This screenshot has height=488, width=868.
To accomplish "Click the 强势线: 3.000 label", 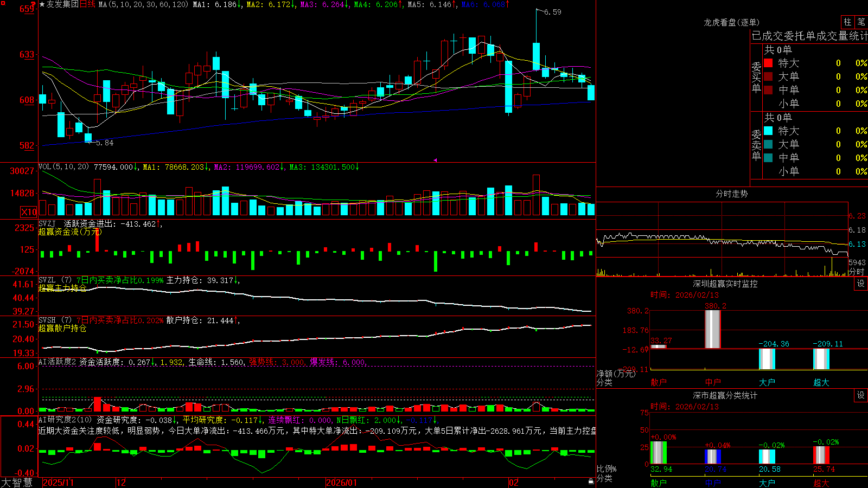I will tap(277, 362).
